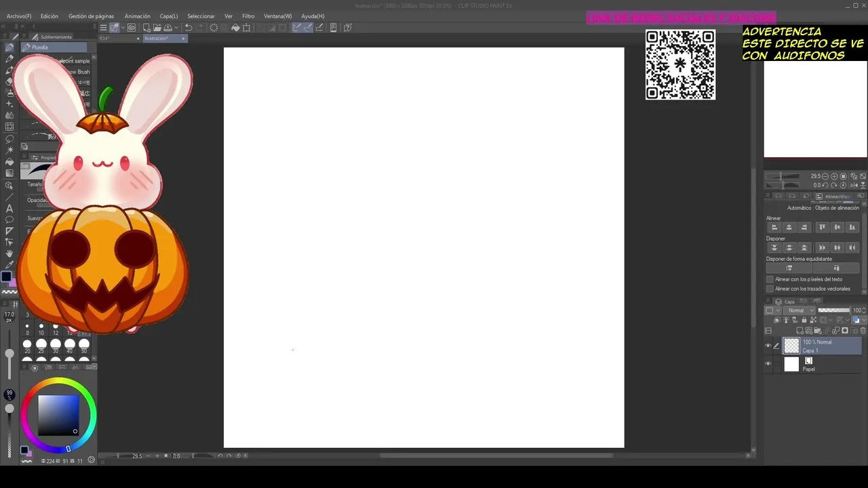The width and height of the screenshot is (868, 488).
Task: Toggle snap to ruler command bar icon
Action: (296, 28)
